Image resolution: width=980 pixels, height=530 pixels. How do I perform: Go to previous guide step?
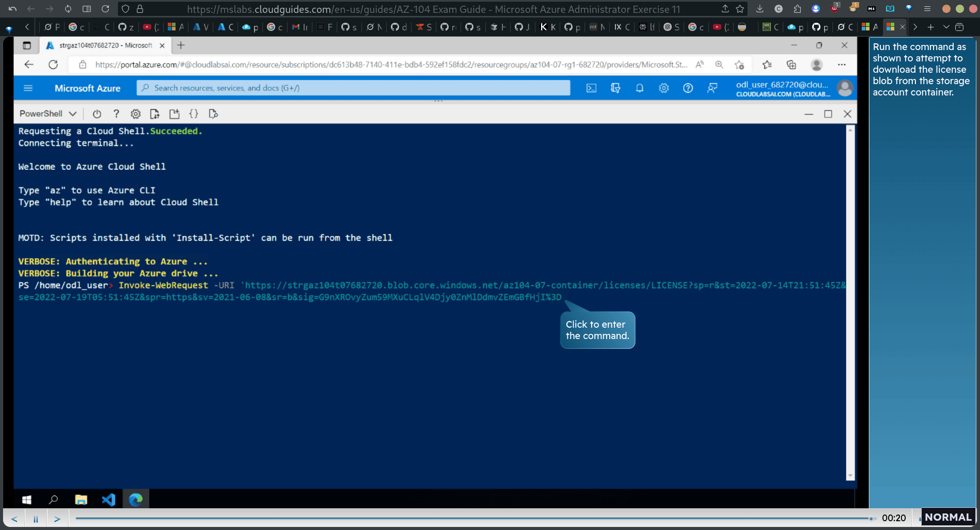14,519
